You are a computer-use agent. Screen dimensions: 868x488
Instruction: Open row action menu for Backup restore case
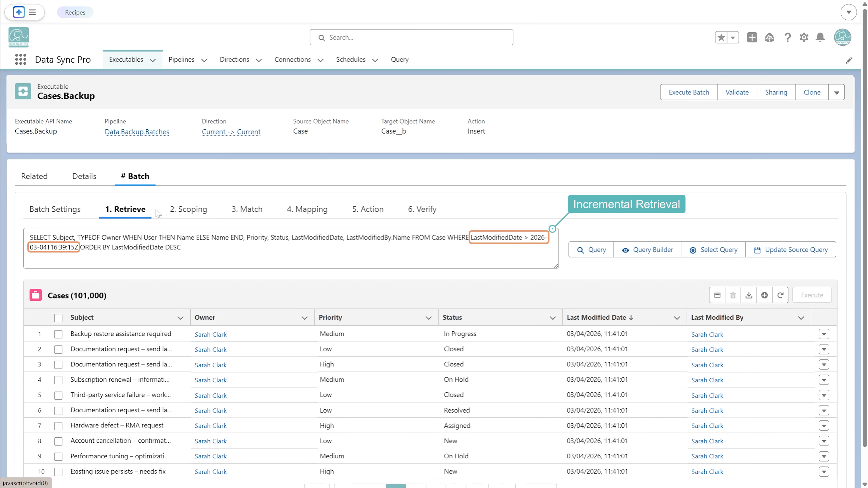click(x=824, y=334)
